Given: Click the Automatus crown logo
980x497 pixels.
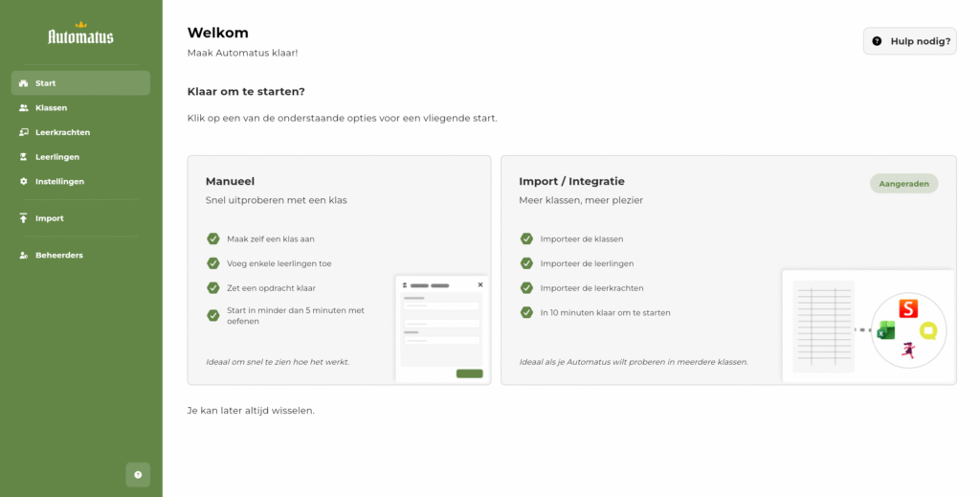Looking at the screenshot, I should [80, 34].
